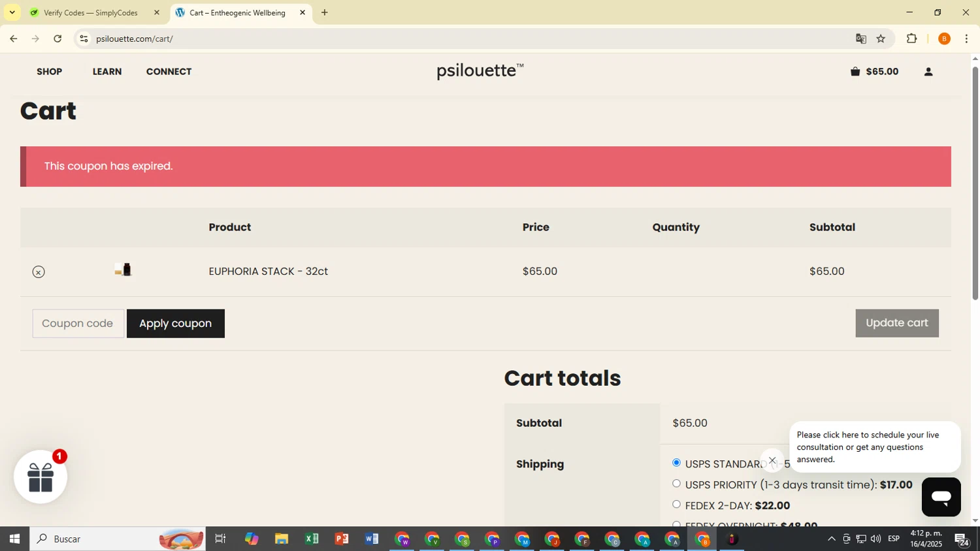Open the SHOP menu
This screenshot has height=551, width=980.
coord(50,72)
